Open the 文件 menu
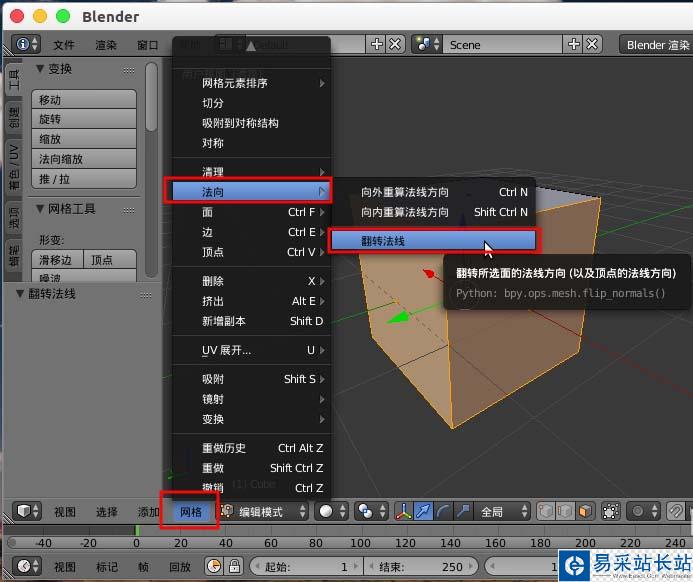The height and width of the screenshot is (582, 693). click(x=64, y=45)
